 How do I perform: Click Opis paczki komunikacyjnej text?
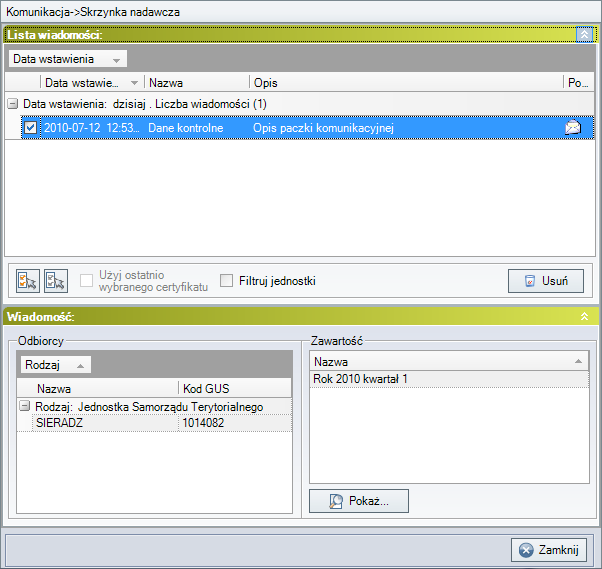click(x=323, y=128)
